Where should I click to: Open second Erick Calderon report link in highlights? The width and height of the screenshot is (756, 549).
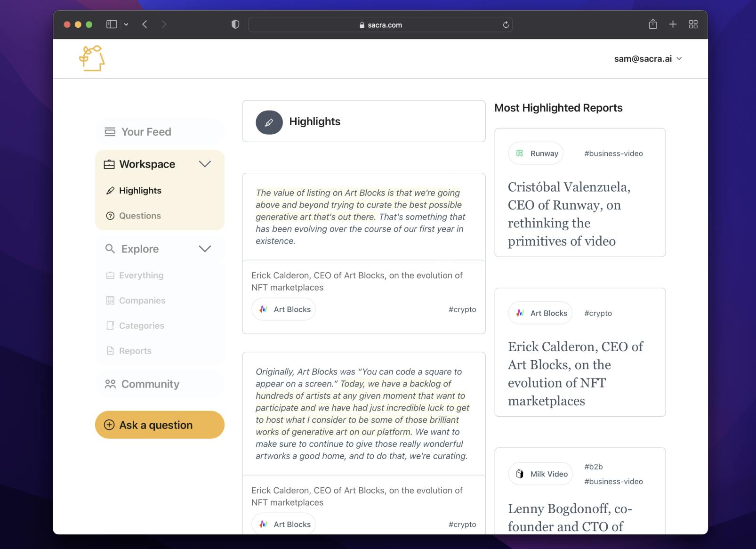[357, 496]
